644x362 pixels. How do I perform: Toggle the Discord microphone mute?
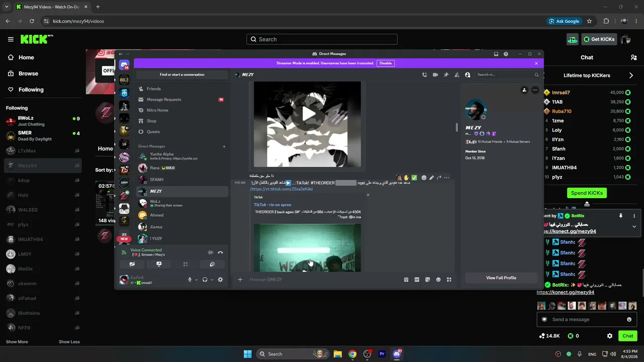tap(190, 280)
